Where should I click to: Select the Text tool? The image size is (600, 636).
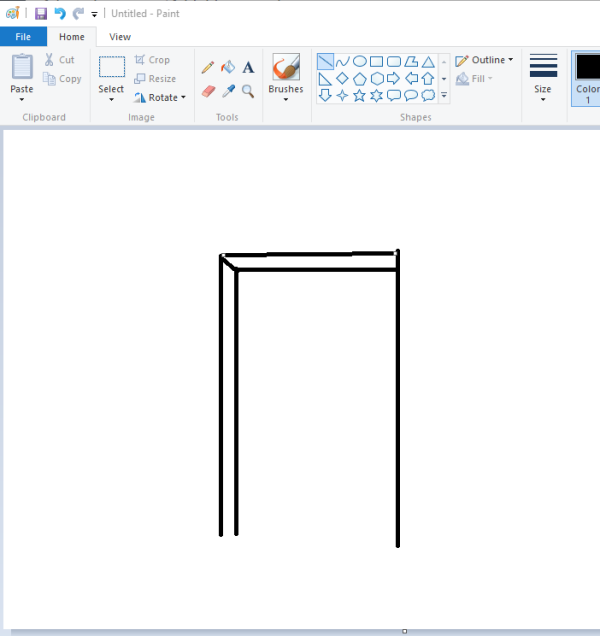(x=248, y=67)
